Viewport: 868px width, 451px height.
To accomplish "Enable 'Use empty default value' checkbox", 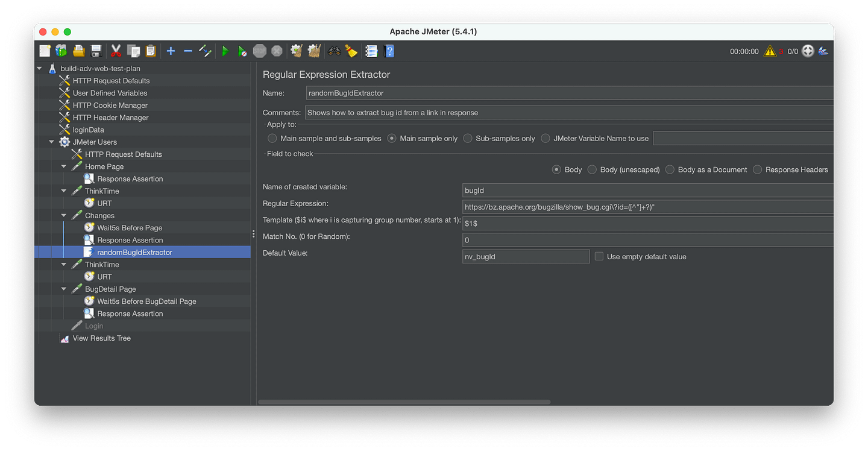I will [x=599, y=256].
